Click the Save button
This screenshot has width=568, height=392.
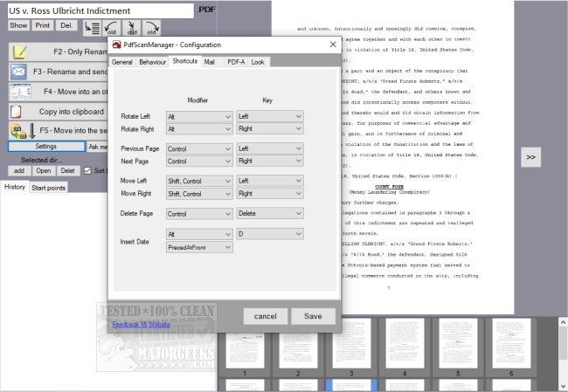coord(313,316)
